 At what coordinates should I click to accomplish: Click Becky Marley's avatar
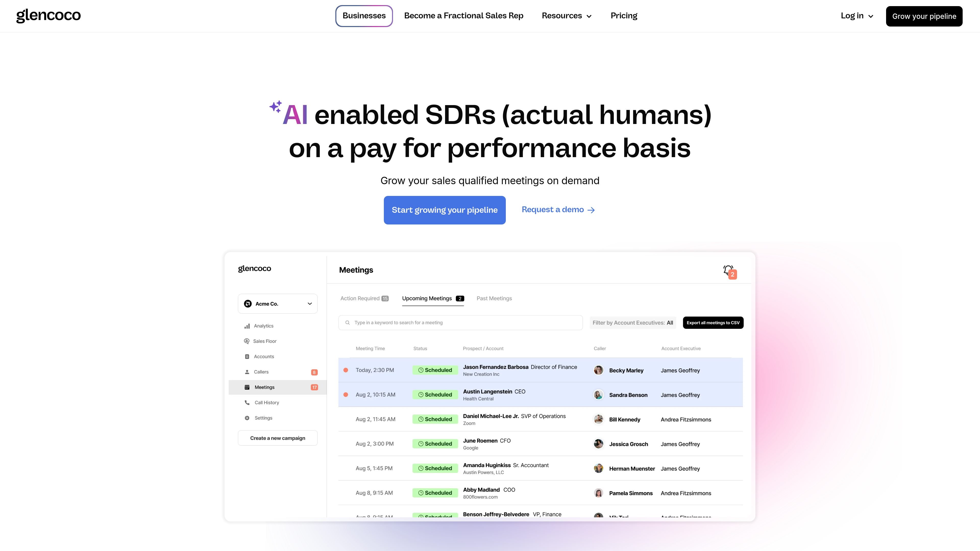pos(598,370)
